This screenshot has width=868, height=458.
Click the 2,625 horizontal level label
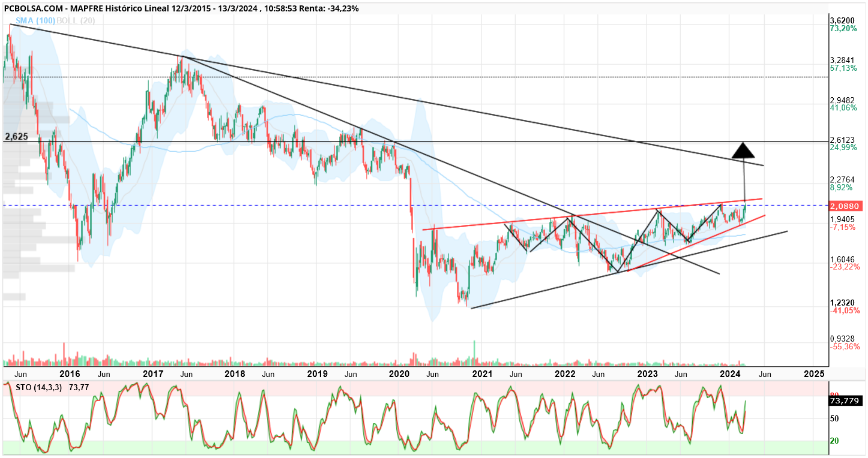[x=16, y=137]
